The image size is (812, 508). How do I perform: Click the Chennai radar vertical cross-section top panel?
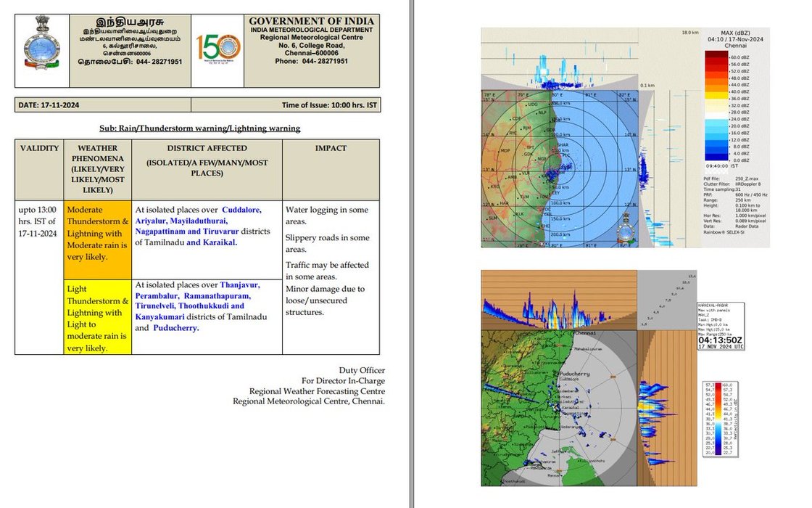[x=559, y=57]
